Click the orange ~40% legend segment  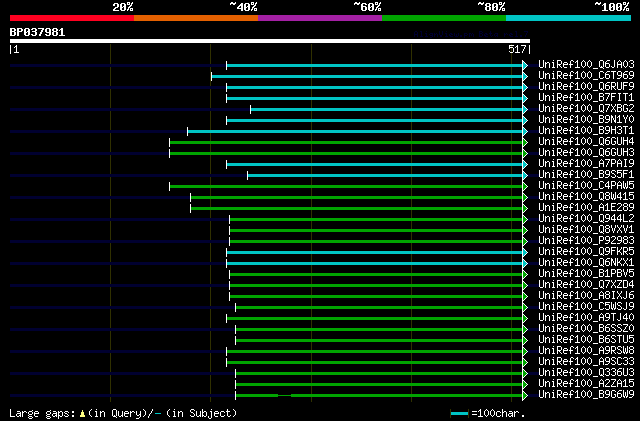click(x=196, y=18)
